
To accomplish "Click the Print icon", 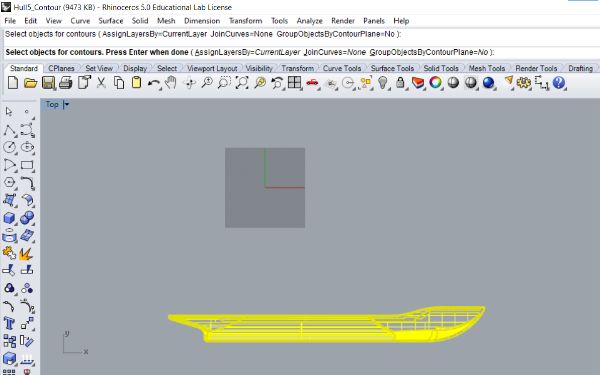I will 66,83.
